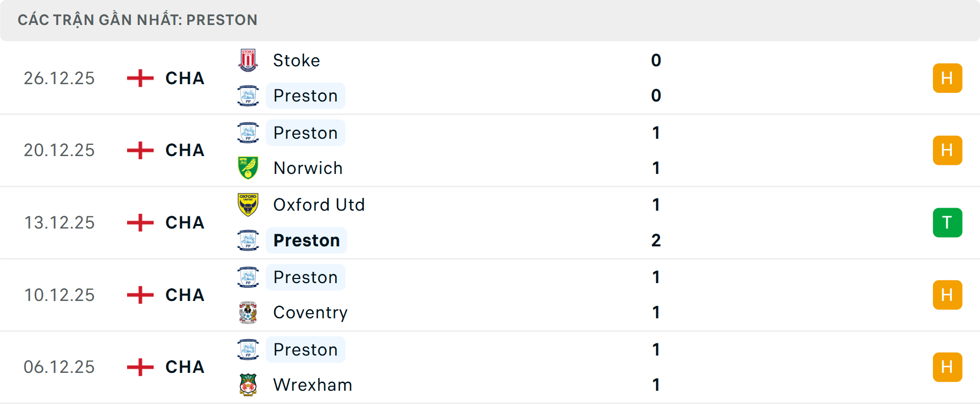
Task: Click the Norwich City canary crest
Action: click(248, 168)
